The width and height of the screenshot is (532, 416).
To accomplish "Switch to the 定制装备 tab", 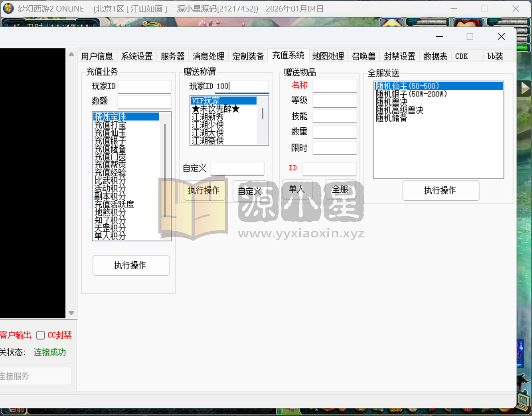I will click(x=248, y=56).
